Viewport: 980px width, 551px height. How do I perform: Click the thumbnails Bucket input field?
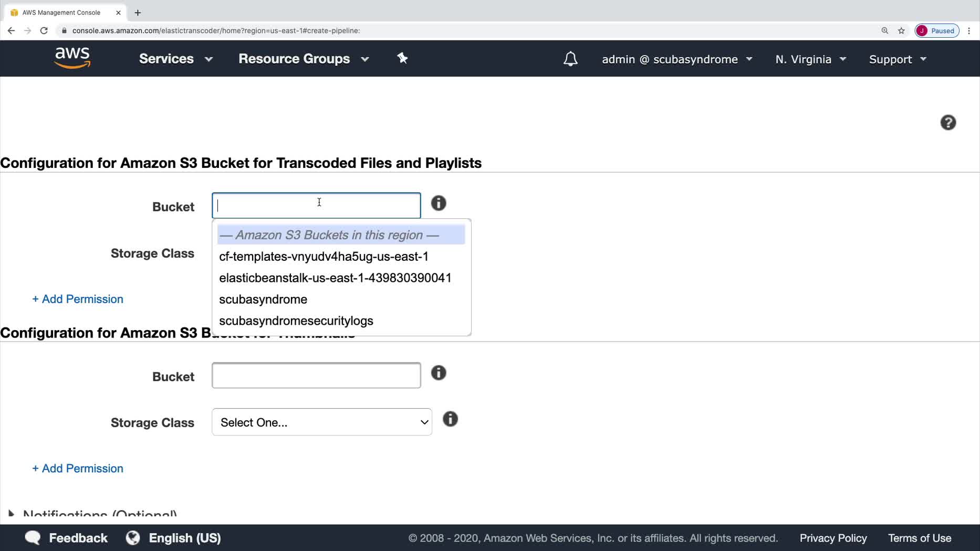316,376
